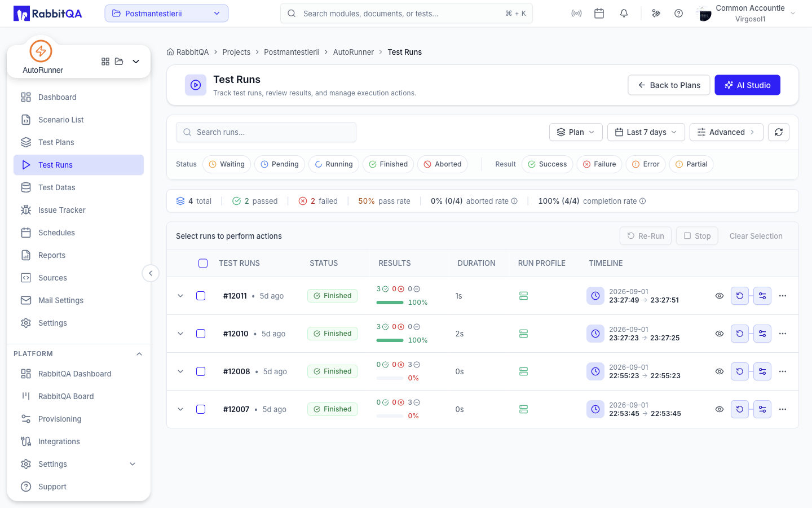Re-run test run #12007 with its rerun icon

point(740,409)
